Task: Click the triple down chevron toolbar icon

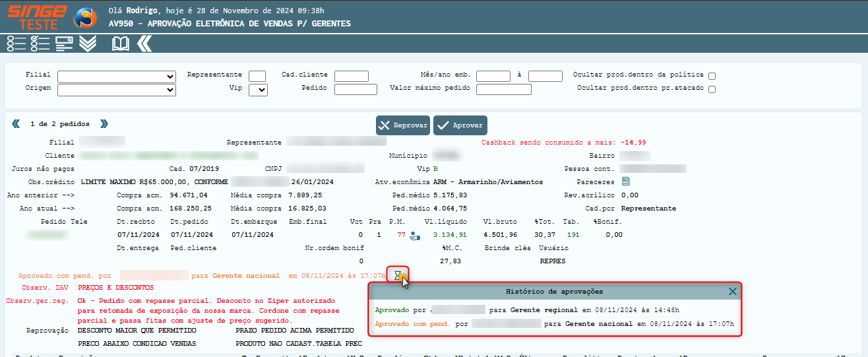Action: pos(88,44)
